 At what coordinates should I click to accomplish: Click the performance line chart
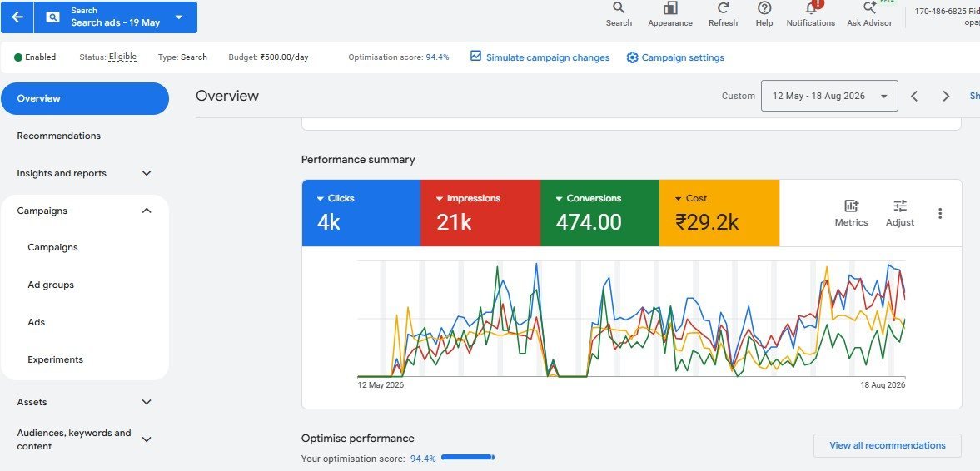631,320
